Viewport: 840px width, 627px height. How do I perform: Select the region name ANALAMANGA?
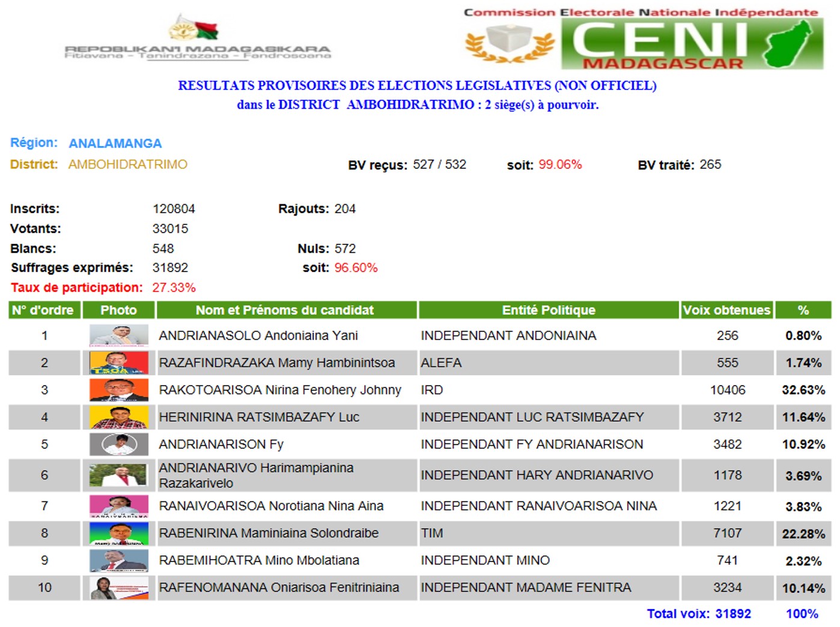[115, 144]
